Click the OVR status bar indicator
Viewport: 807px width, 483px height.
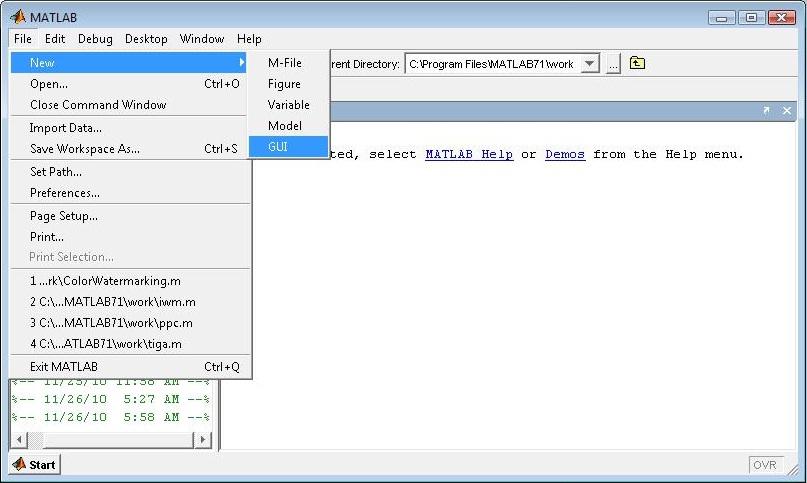point(766,465)
